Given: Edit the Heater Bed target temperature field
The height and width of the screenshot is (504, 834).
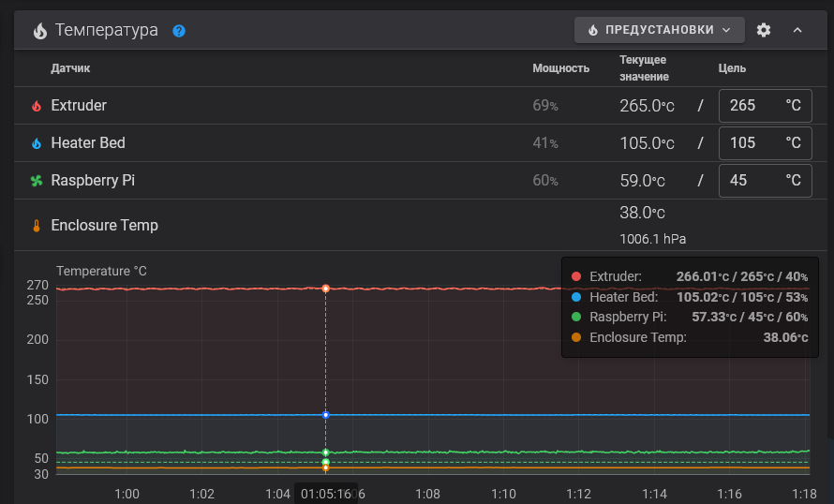Looking at the screenshot, I should [x=750, y=143].
